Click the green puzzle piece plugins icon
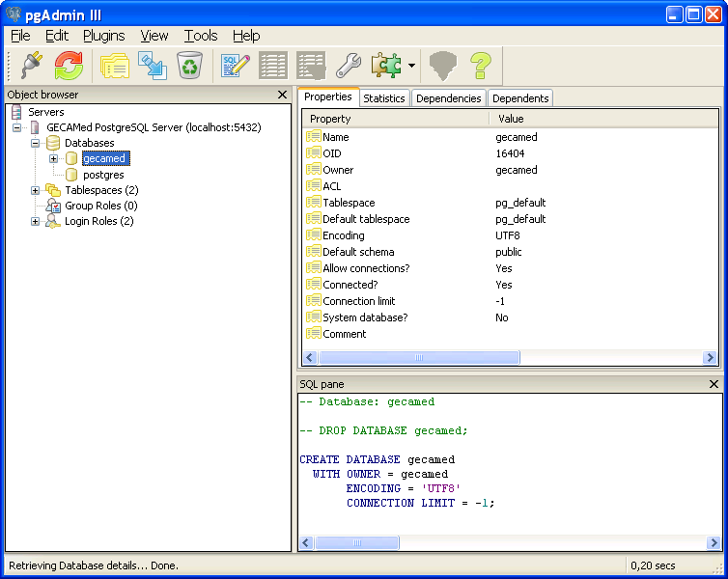Image resolution: width=728 pixels, height=579 pixels. pyautogui.click(x=386, y=66)
